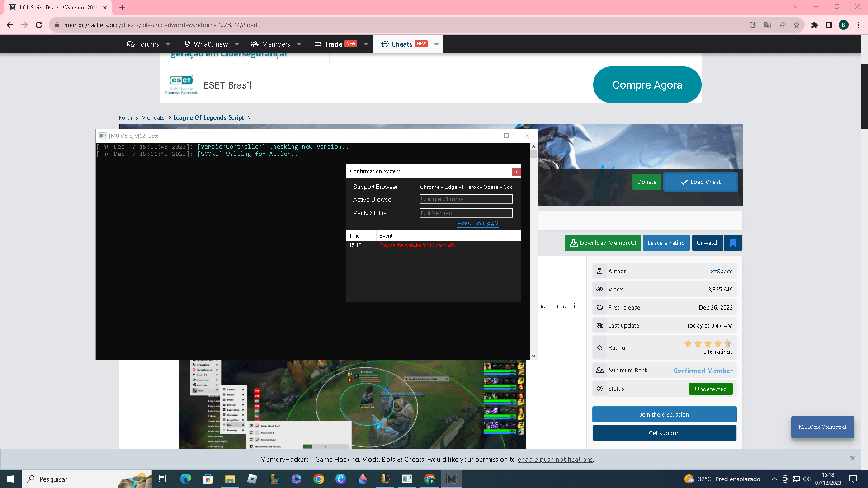Follow the Cheats breadcrumb link
868x488 pixels.
pos(156,117)
